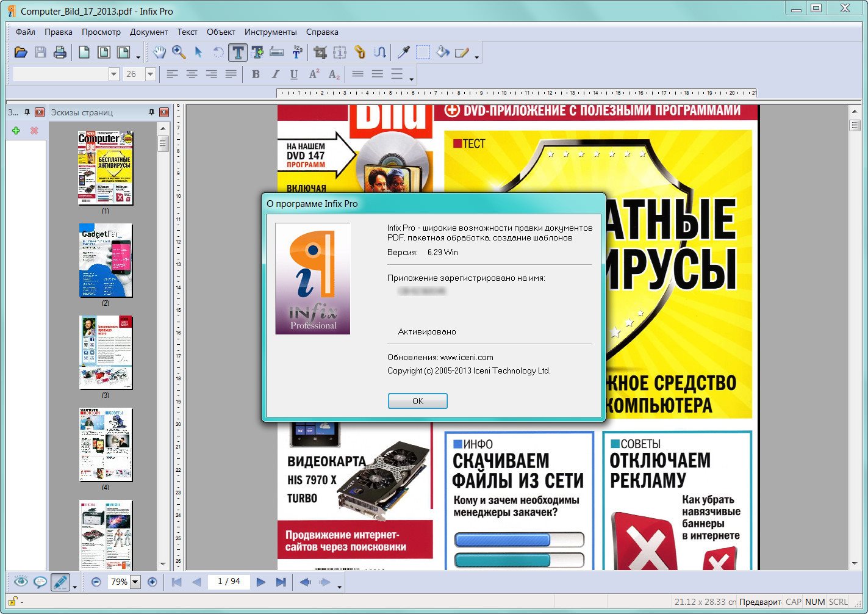Select page 3 thumbnail

point(106,353)
